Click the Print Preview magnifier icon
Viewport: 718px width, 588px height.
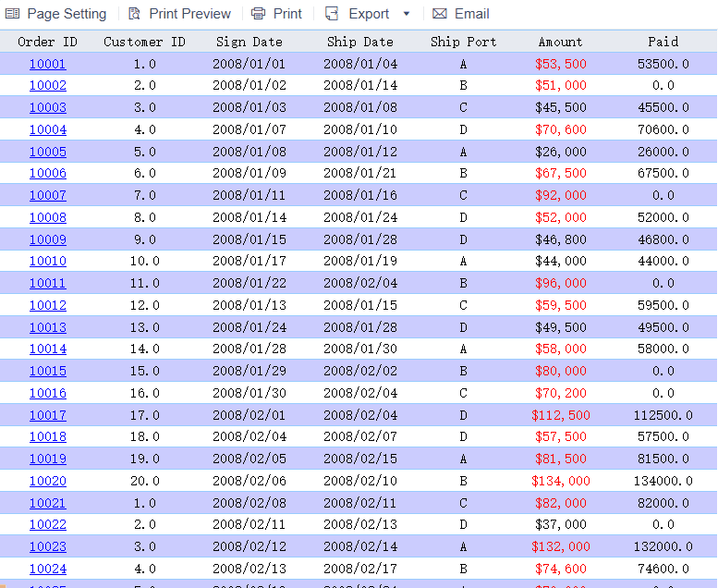(134, 14)
